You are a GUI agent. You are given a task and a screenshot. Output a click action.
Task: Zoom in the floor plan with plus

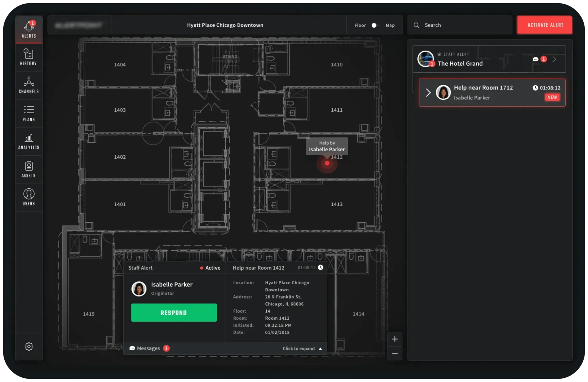(395, 339)
